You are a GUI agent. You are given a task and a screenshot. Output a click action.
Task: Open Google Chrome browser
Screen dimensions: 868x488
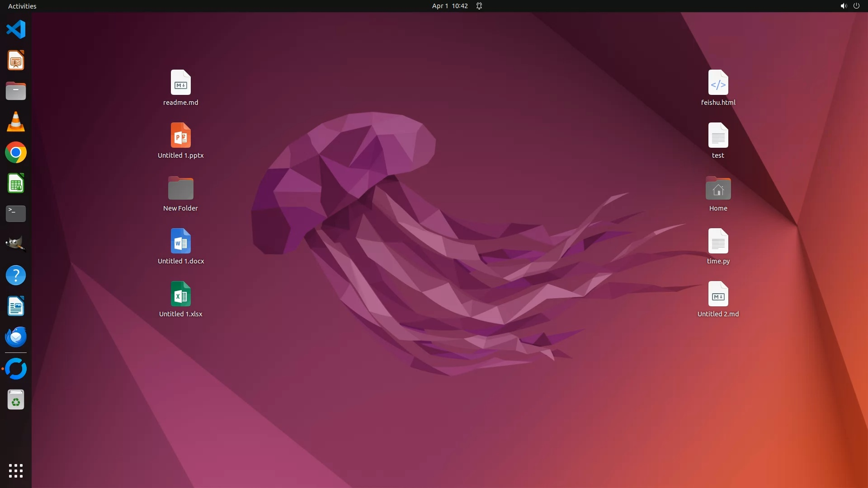point(16,153)
